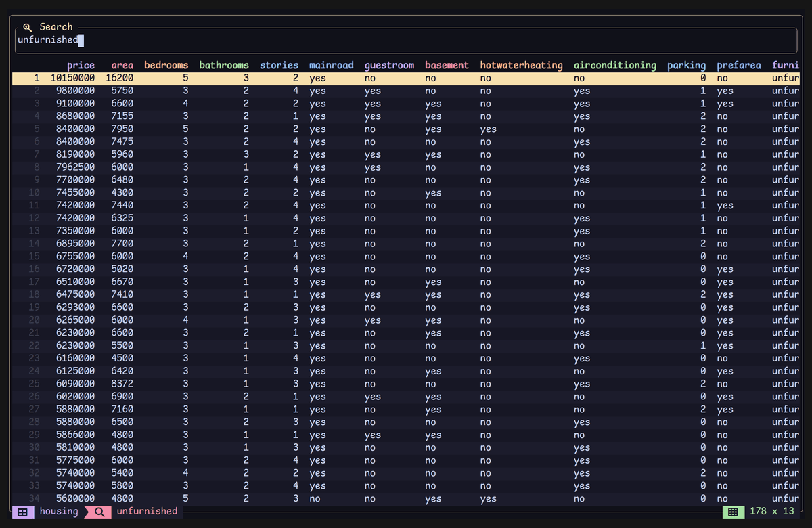Focus the Search input containing unfurnished
This screenshot has height=528, width=812.
tap(406, 40)
